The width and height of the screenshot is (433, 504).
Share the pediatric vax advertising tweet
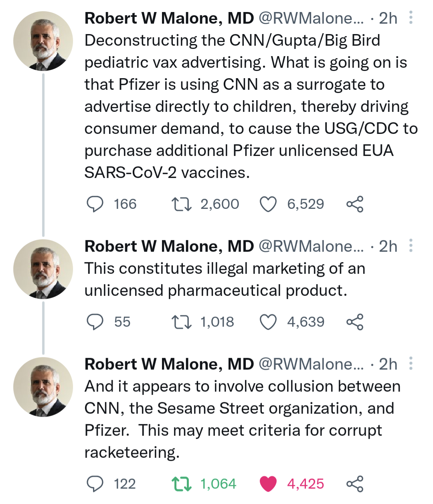pyautogui.click(x=355, y=204)
